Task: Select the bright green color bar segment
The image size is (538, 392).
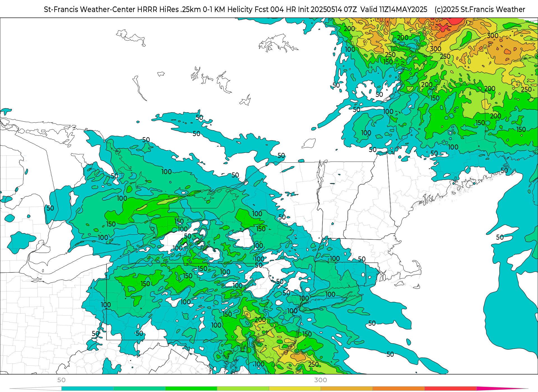Action: [191, 389]
